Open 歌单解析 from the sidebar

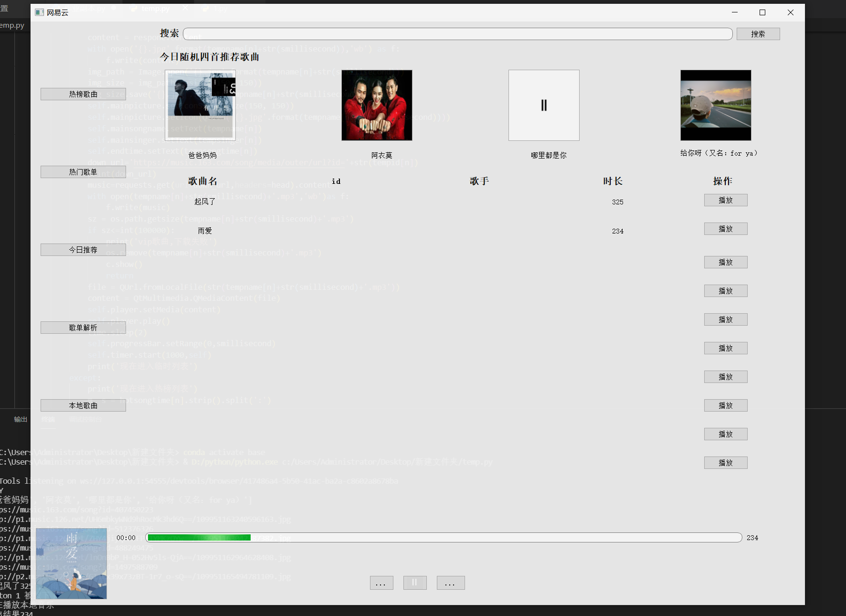click(83, 327)
